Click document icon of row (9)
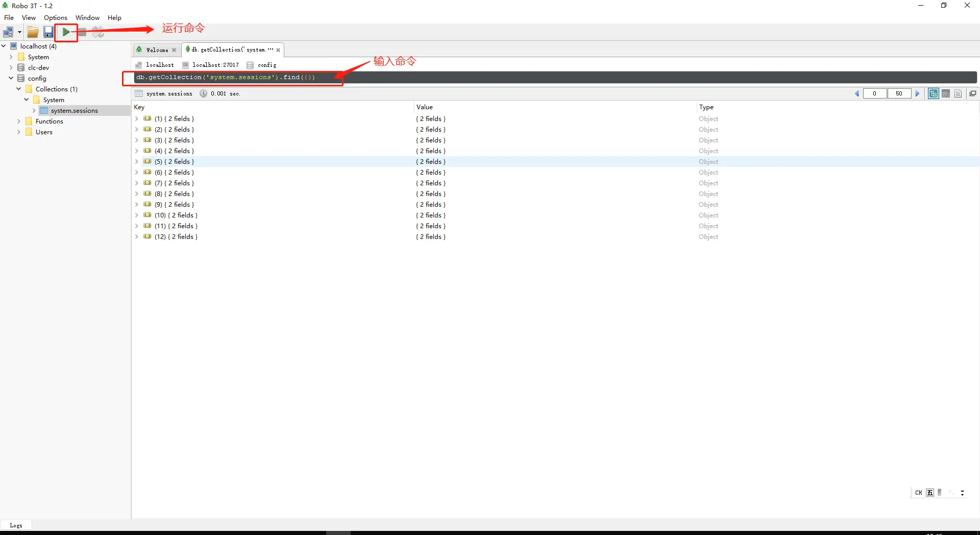Screen dimensions: 980x535 [148, 204]
